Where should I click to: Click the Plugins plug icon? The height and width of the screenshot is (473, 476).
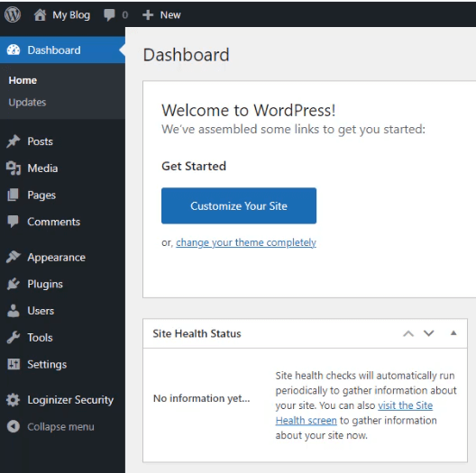point(13,284)
